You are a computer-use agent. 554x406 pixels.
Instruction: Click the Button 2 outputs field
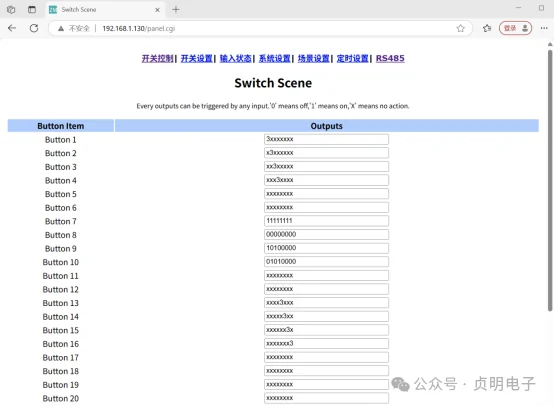[326, 153]
